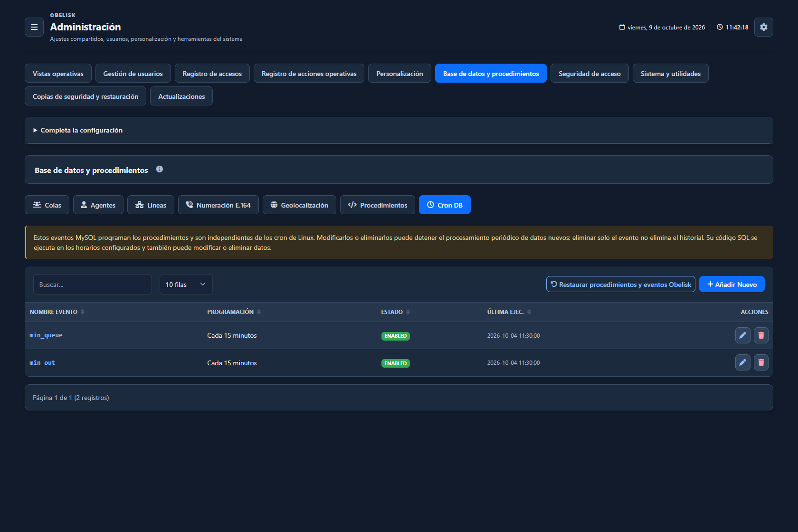
Task: Open the 10 filas rows dropdown
Action: (186, 285)
